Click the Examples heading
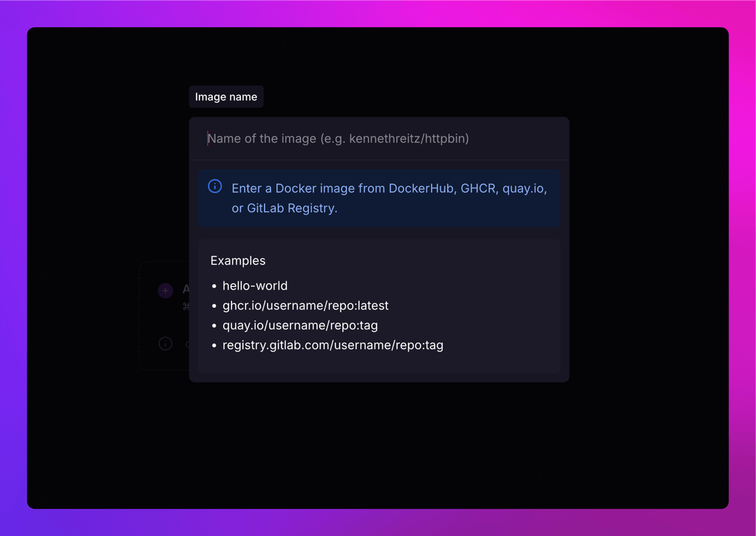The height and width of the screenshot is (536, 756). (237, 260)
